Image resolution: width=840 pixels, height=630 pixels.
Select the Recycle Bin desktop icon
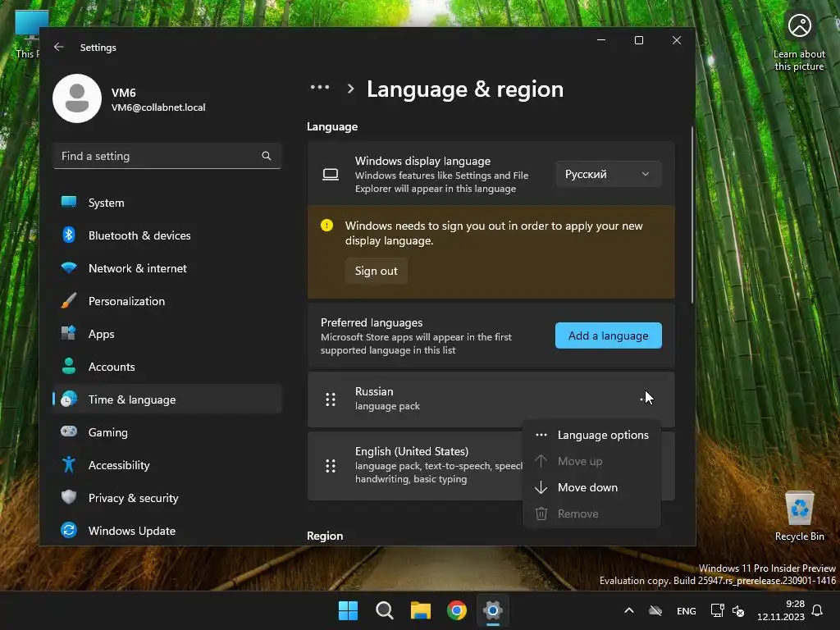point(799,516)
